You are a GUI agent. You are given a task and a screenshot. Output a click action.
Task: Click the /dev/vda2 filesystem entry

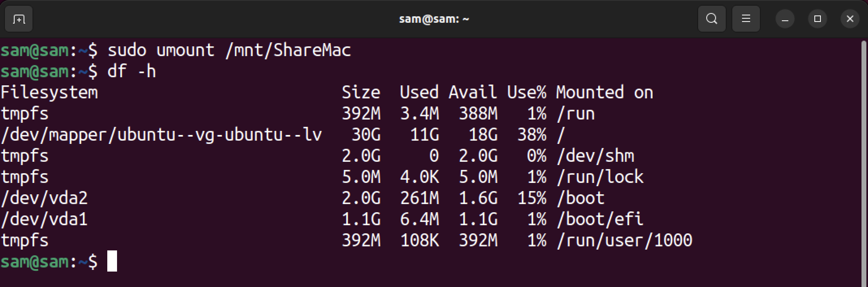click(44, 198)
